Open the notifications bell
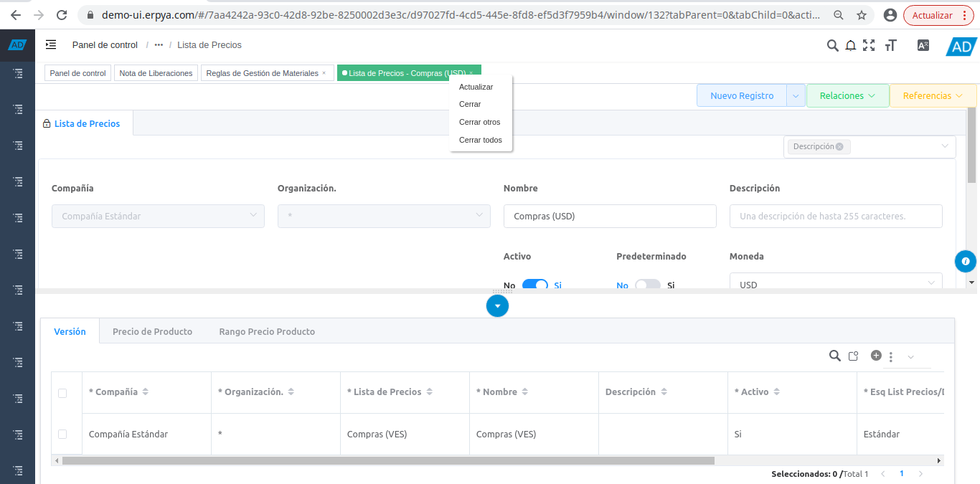 pos(850,45)
